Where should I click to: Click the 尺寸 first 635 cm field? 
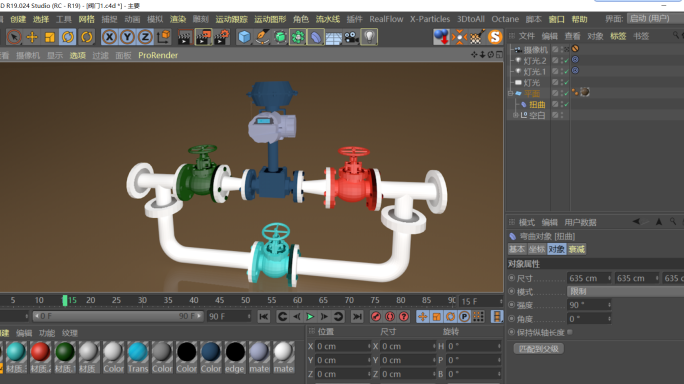589,278
